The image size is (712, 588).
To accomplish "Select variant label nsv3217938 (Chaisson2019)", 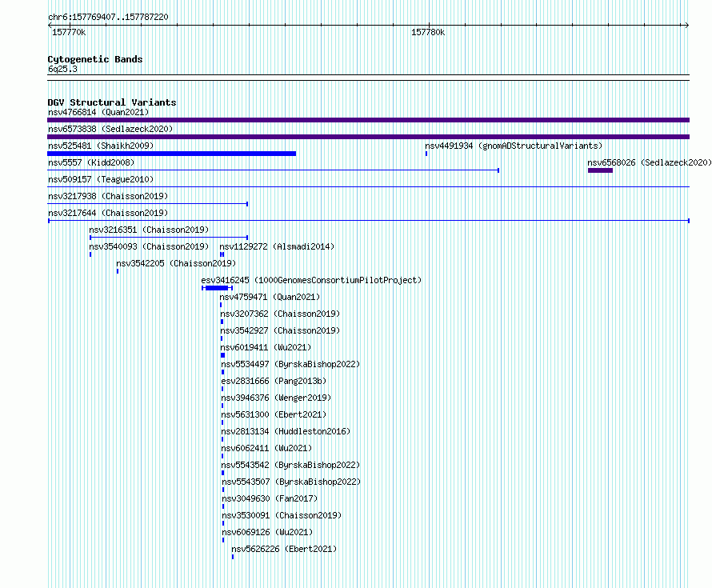I will pos(108,196).
